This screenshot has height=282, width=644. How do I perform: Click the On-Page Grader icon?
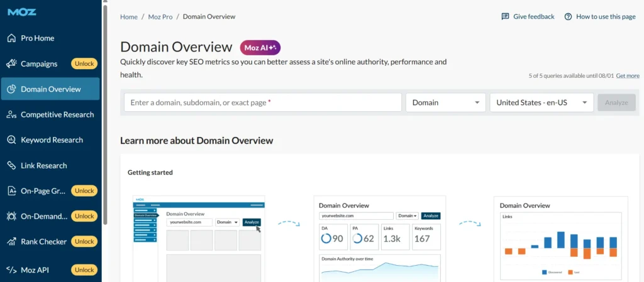pyautogui.click(x=11, y=190)
